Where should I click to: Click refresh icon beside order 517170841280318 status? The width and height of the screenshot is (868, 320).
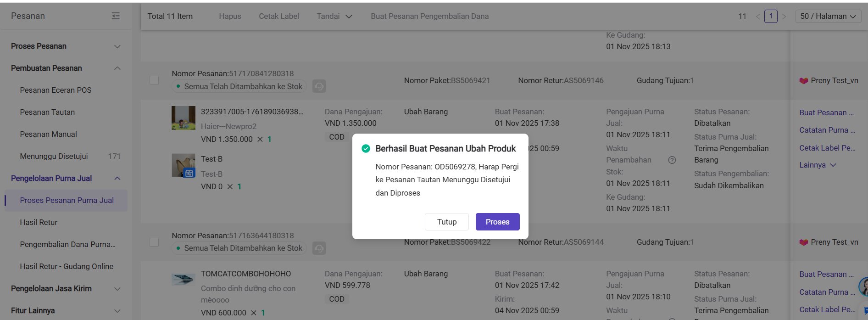pos(319,86)
